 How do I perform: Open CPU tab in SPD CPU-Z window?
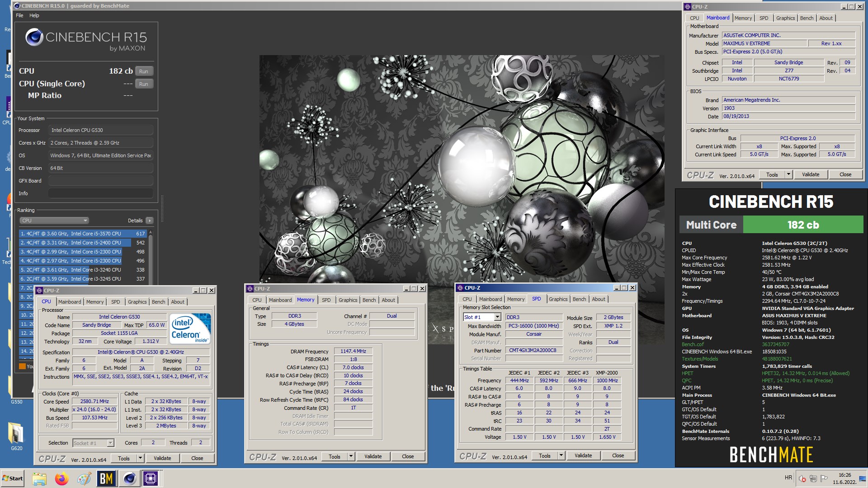(467, 299)
